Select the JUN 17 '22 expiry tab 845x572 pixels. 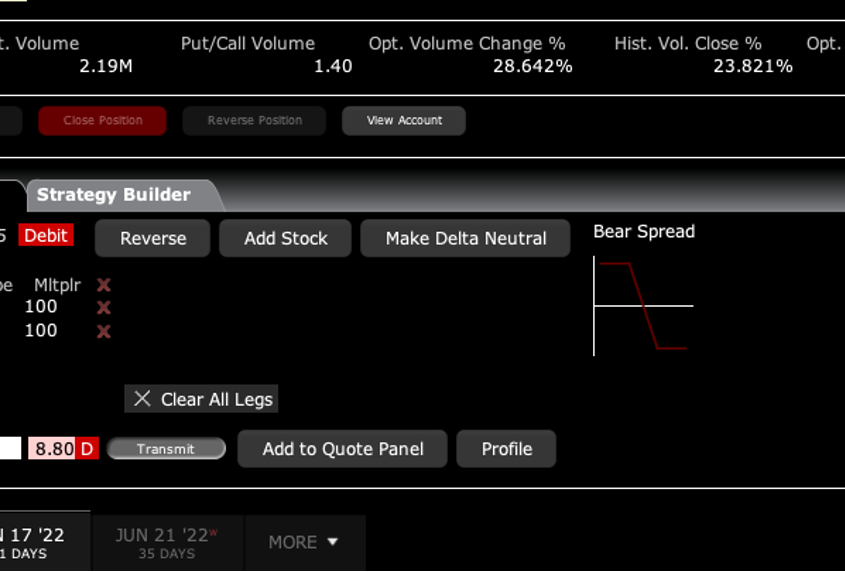coord(40,542)
